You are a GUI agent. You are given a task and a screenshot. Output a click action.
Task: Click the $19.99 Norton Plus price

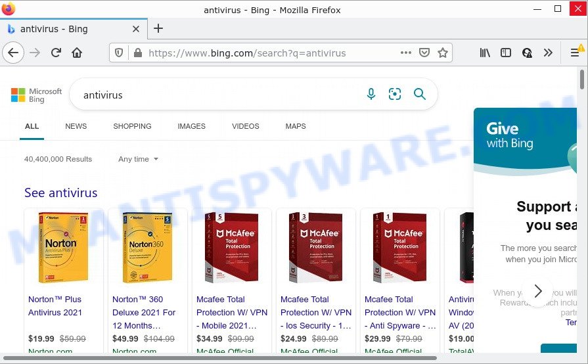[x=41, y=338]
